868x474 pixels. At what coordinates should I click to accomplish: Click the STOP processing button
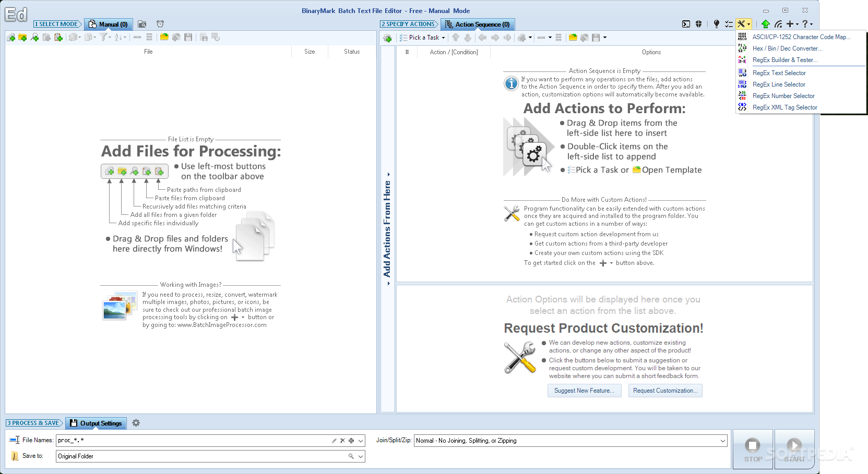(x=753, y=449)
